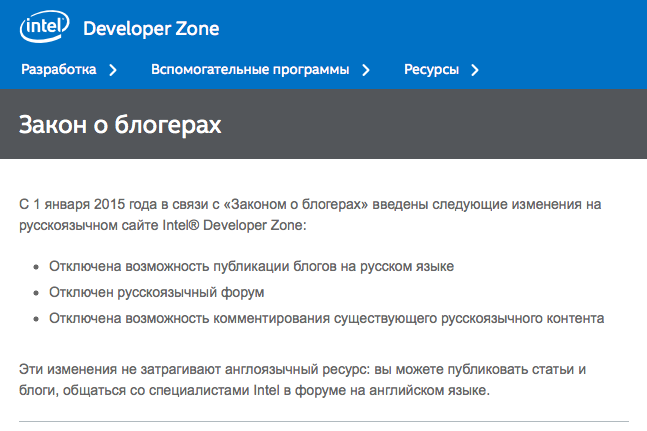The height and width of the screenshot is (431, 647).
Task: Expand the chevron next to Разработка
Action: (113, 70)
